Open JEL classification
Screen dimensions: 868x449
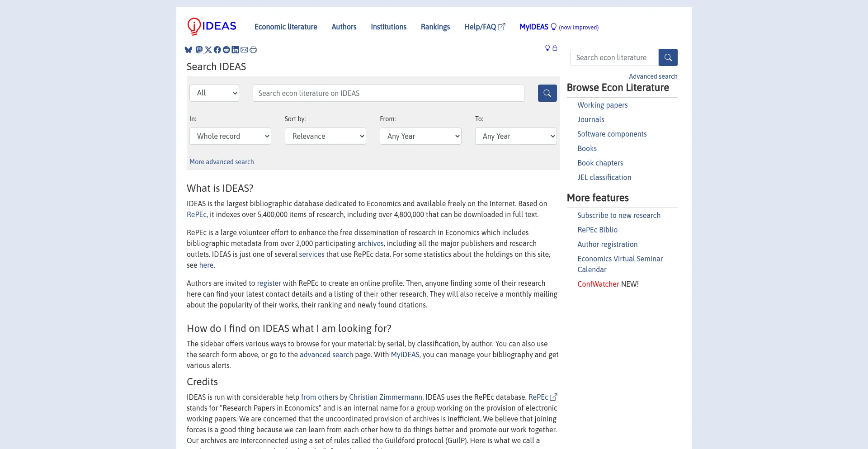(x=604, y=177)
